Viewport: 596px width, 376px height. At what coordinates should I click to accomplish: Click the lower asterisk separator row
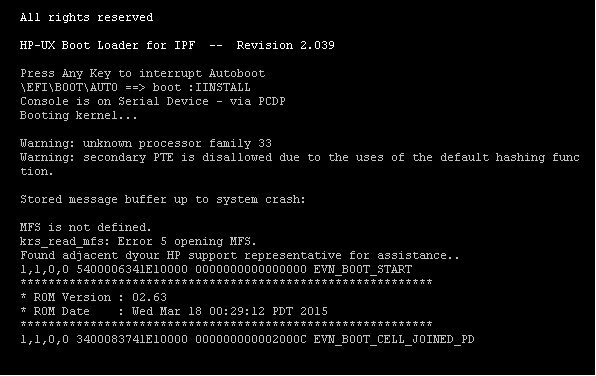(226, 325)
